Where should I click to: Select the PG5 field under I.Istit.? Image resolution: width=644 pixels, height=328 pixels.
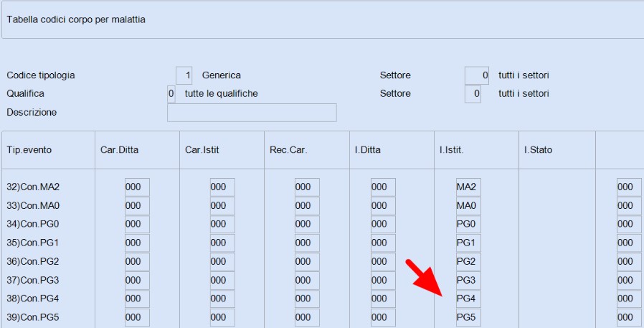[x=468, y=317]
